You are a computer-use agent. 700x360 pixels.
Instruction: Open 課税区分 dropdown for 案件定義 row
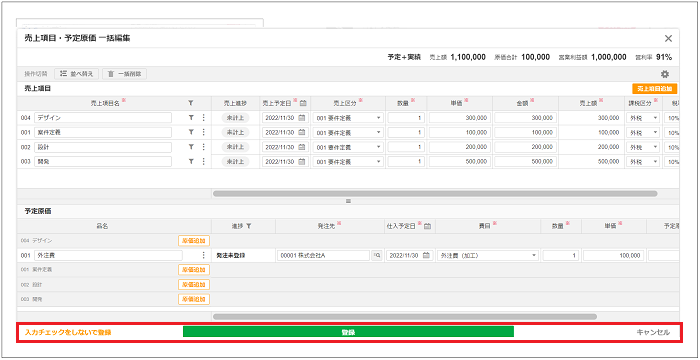643,132
